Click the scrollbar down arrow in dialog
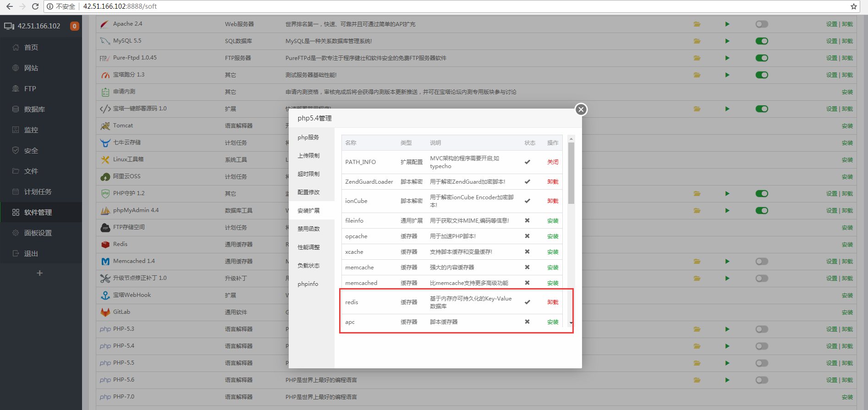The image size is (868, 410). point(571,323)
